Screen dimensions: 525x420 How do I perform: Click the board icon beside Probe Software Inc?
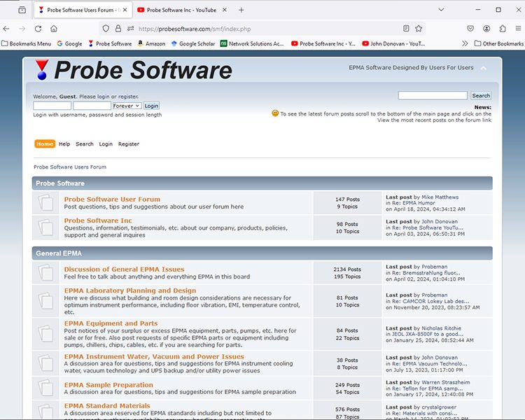point(45,227)
